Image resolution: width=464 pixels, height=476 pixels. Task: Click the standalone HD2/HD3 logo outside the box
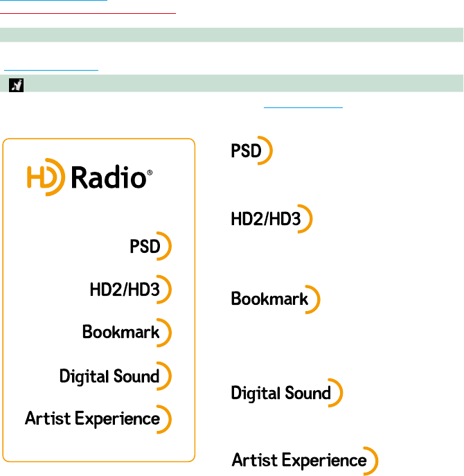click(x=271, y=219)
